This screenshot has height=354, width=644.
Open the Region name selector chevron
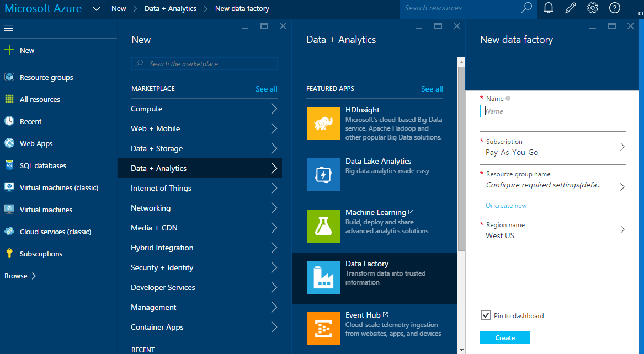[622, 229]
